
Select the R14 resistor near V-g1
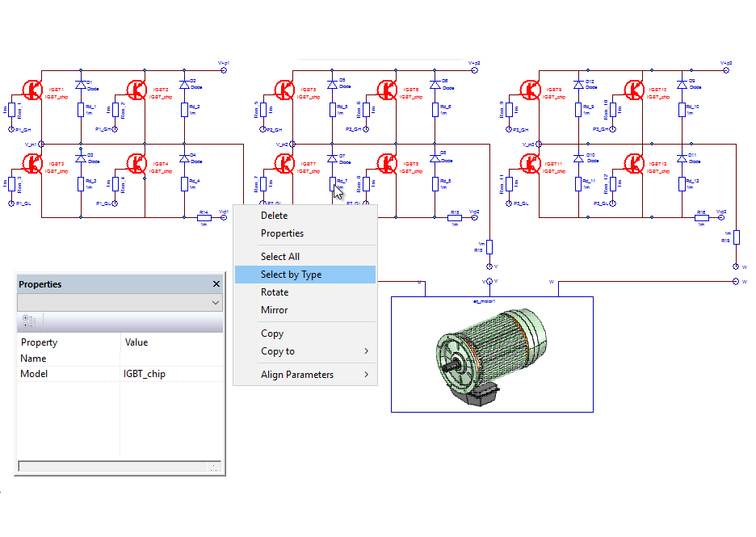pos(204,217)
